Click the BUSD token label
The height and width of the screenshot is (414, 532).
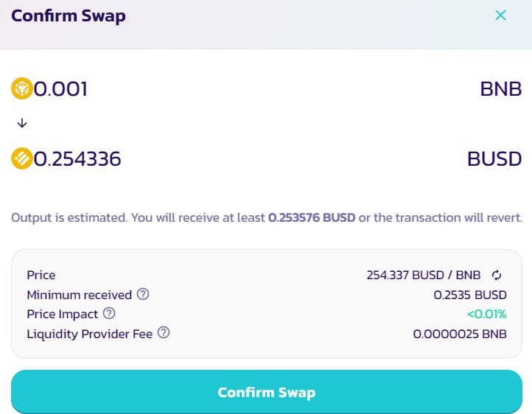pyautogui.click(x=494, y=158)
